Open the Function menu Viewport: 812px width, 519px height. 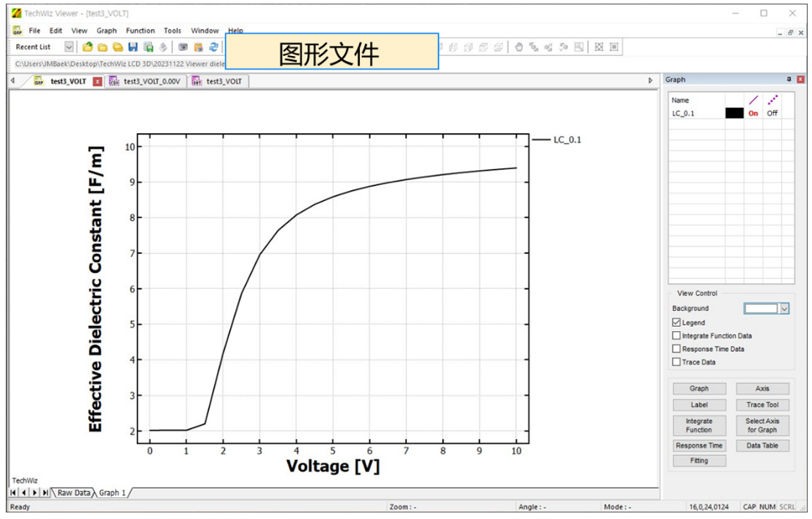140,31
